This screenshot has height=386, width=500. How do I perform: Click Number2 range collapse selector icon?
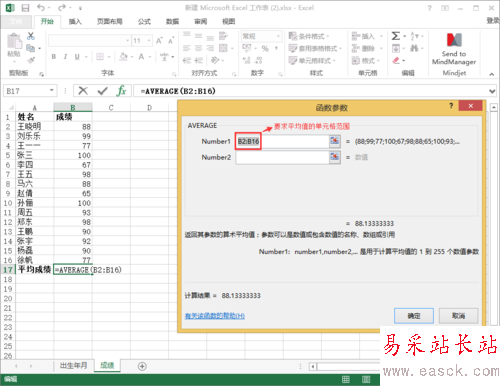[x=335, y=157]
